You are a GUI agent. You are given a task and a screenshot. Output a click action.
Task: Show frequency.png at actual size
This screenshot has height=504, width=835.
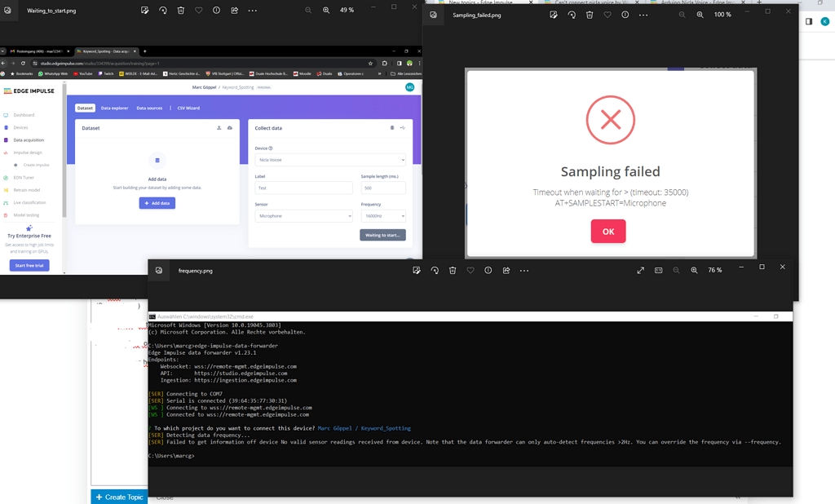[x=659, y=270]
